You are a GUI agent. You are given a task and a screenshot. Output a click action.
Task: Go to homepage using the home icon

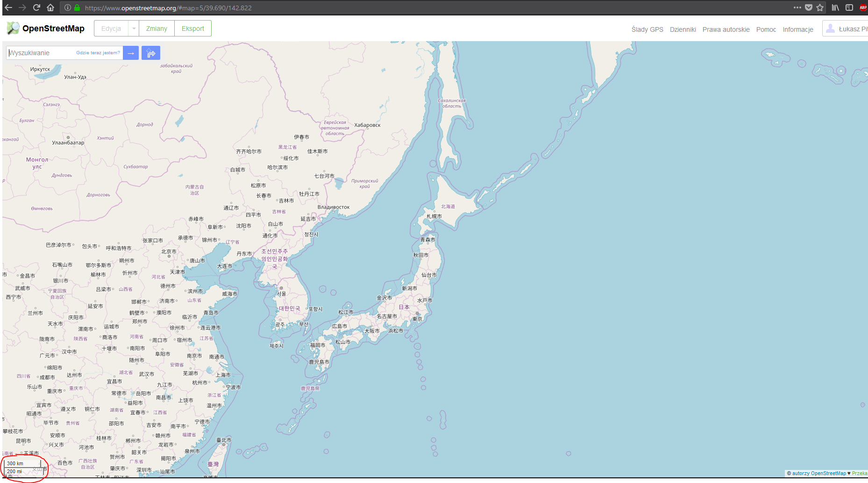click(x=50, y=7)
